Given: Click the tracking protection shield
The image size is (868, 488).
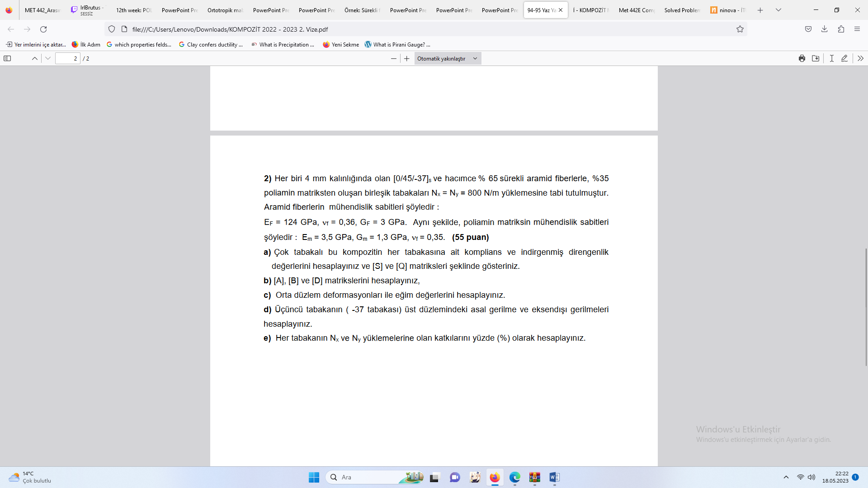Looking at the screenshot, I should [112, 29].
